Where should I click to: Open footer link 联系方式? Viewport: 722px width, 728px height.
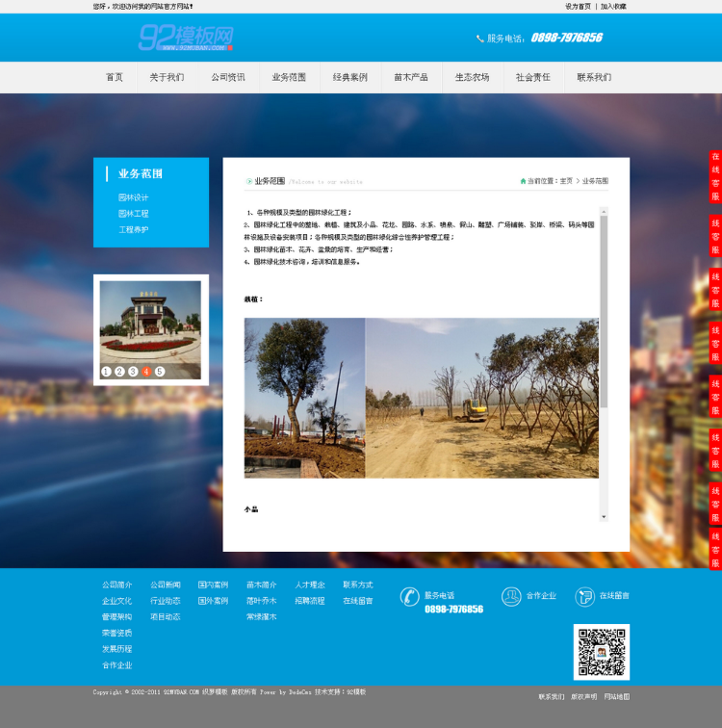tap(358, 585)
